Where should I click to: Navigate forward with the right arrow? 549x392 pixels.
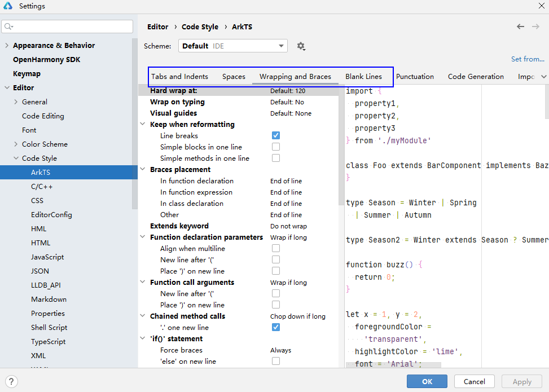coord(535,27)
